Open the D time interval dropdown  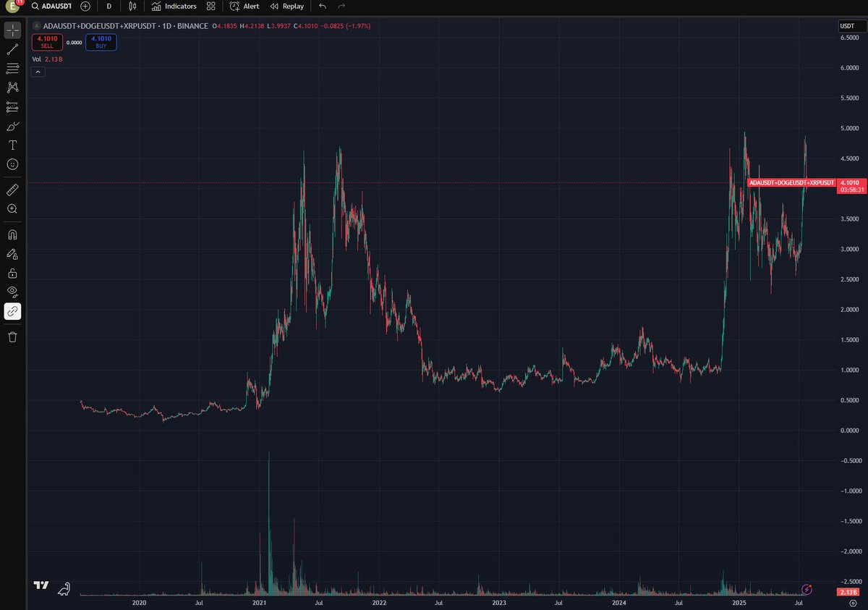tap(109, 6)
